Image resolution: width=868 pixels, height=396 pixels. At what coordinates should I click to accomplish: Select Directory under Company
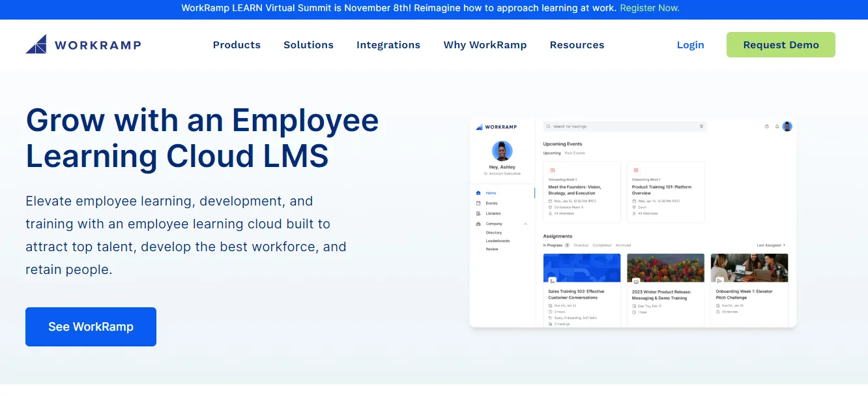coord(494,233)
